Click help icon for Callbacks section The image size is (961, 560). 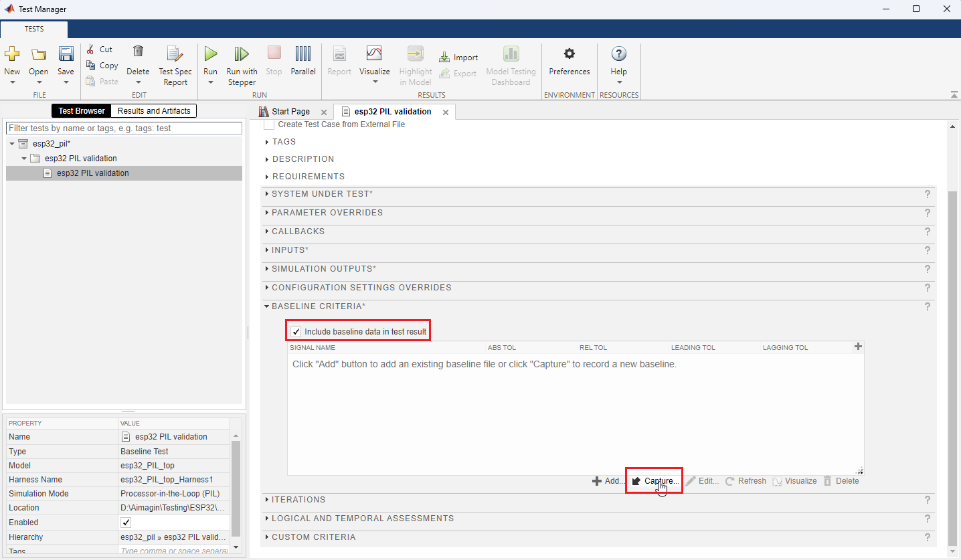click(928, 231)
